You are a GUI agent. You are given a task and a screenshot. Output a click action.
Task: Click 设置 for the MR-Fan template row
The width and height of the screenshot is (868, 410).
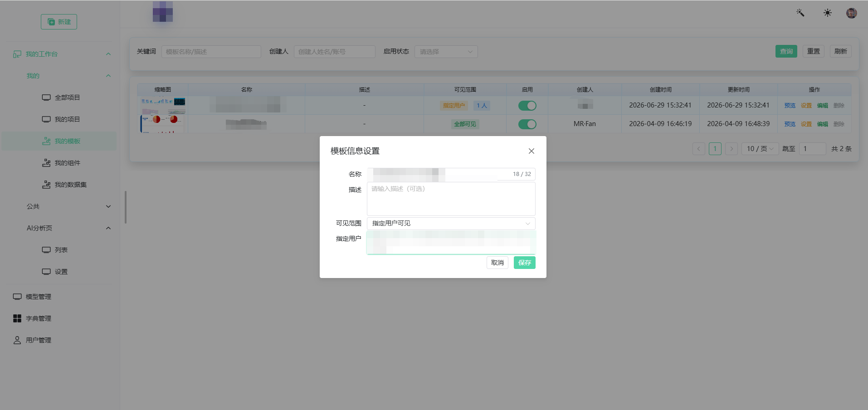(x=806, y=124)
